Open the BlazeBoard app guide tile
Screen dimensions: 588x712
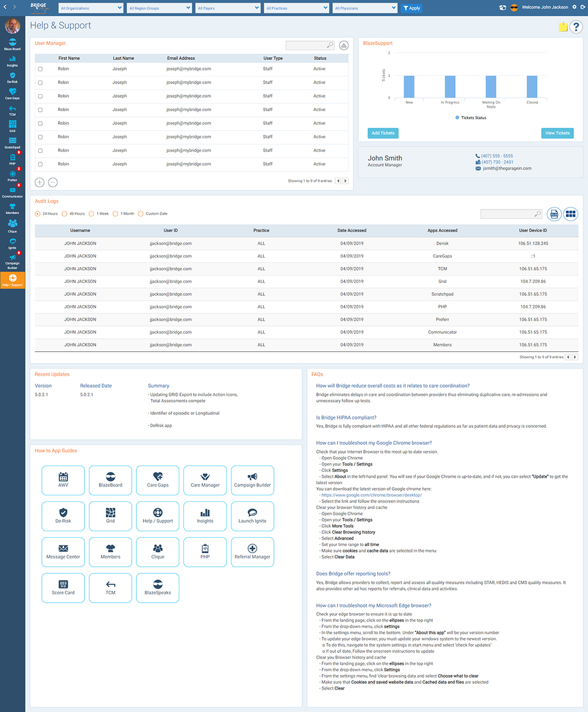click(111, 480)
